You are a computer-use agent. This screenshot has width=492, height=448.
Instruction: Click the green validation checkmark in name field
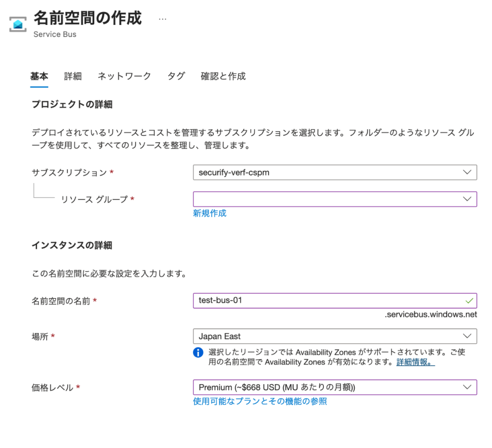(469, 301)
